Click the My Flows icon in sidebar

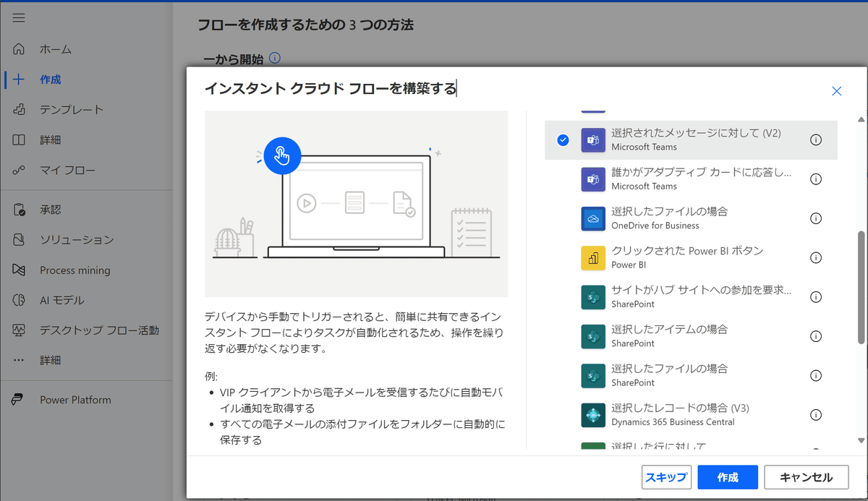(x=19, y=171)
